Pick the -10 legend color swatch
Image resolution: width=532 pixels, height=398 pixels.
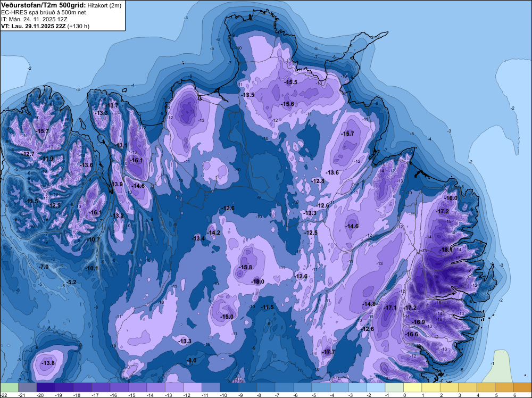pyautogui.click(x=229, y=387)
